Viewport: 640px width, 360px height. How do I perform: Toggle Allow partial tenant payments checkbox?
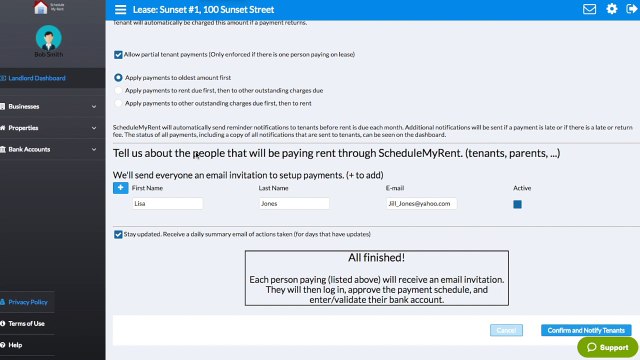[x=118, y=55]
